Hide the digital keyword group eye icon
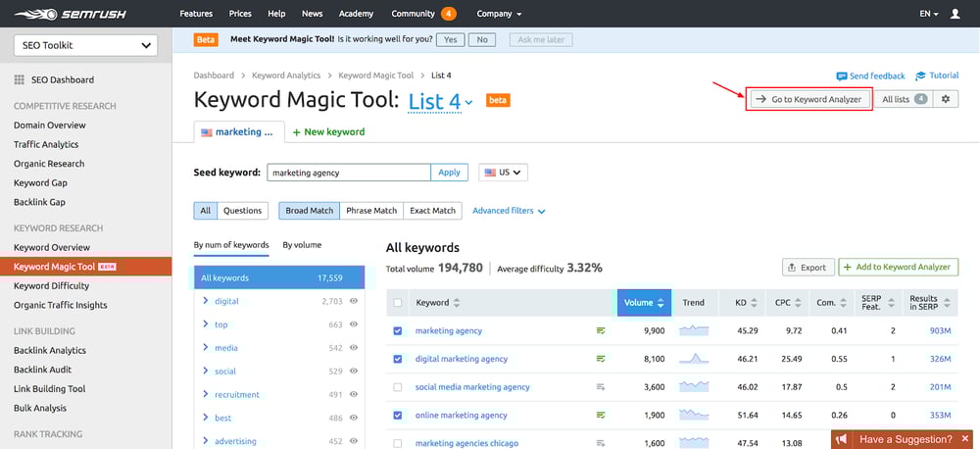 [354, 301]
